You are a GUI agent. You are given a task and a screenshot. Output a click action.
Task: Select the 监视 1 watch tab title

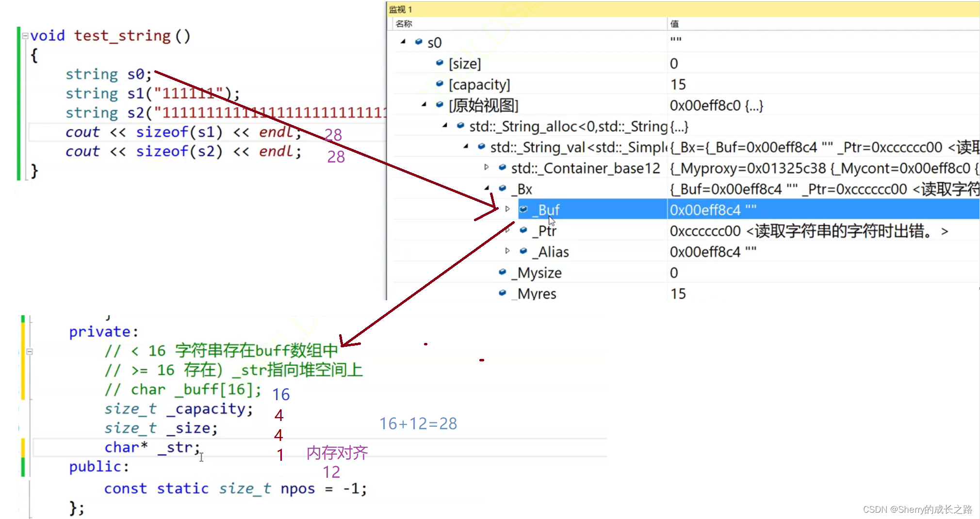pyautogui.click(x=401, y=9)
